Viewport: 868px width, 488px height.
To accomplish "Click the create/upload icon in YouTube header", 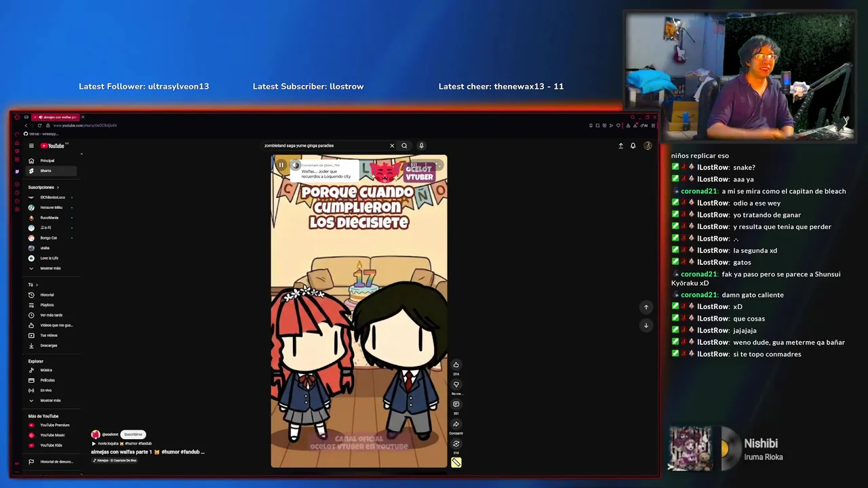I will (620, 146).
